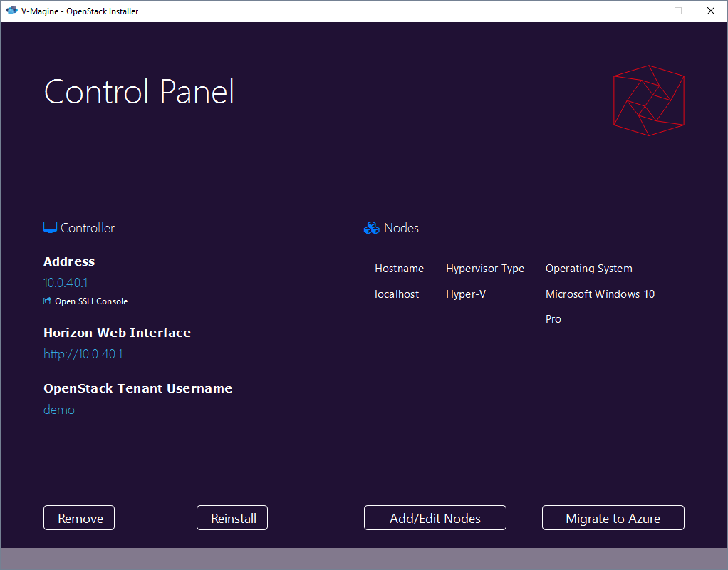Open the Horizon web interface link
Image resolution: width=728 pixels, height=570 pixels.
point(83,353)
